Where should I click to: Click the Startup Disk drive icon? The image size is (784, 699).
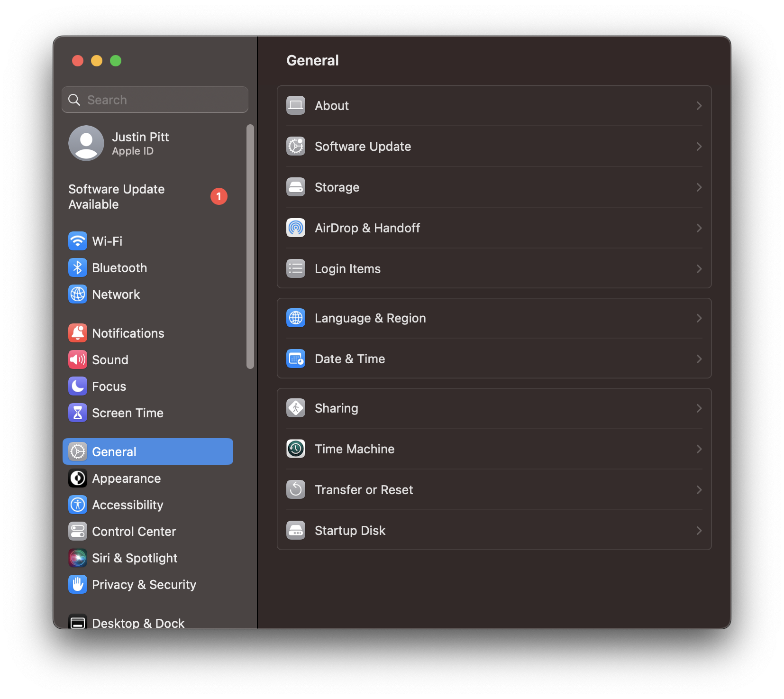[296, 530]
